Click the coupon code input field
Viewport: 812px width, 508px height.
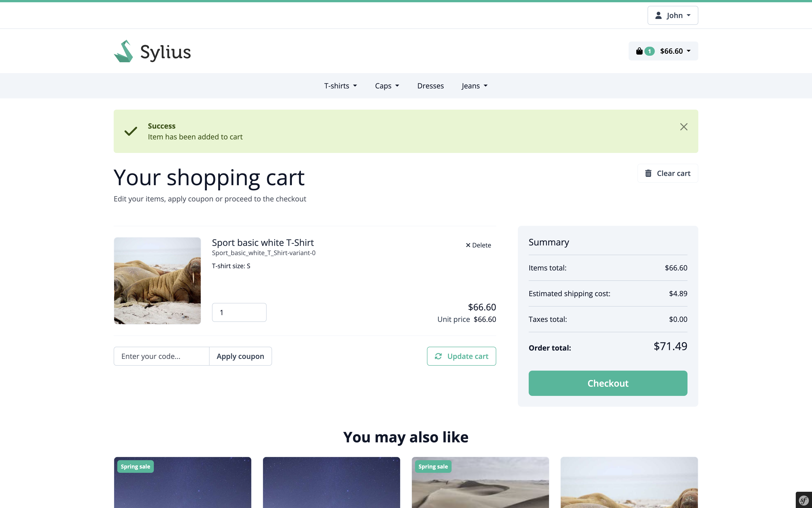click(161, 356)
